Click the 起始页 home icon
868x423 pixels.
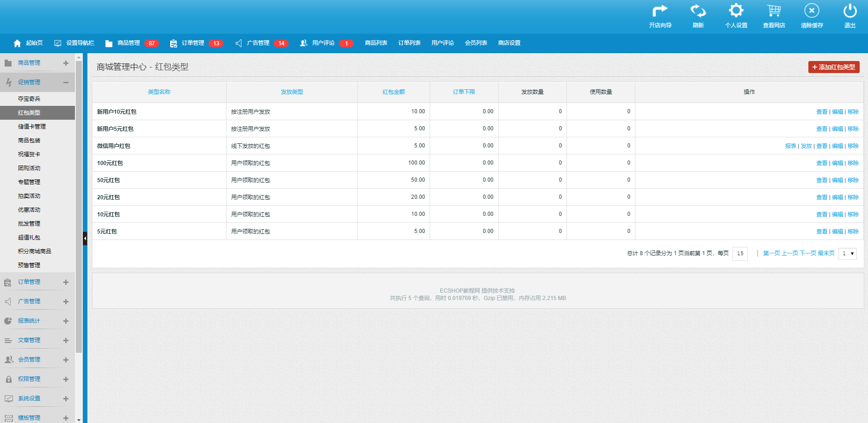click(x=18, y=43)
